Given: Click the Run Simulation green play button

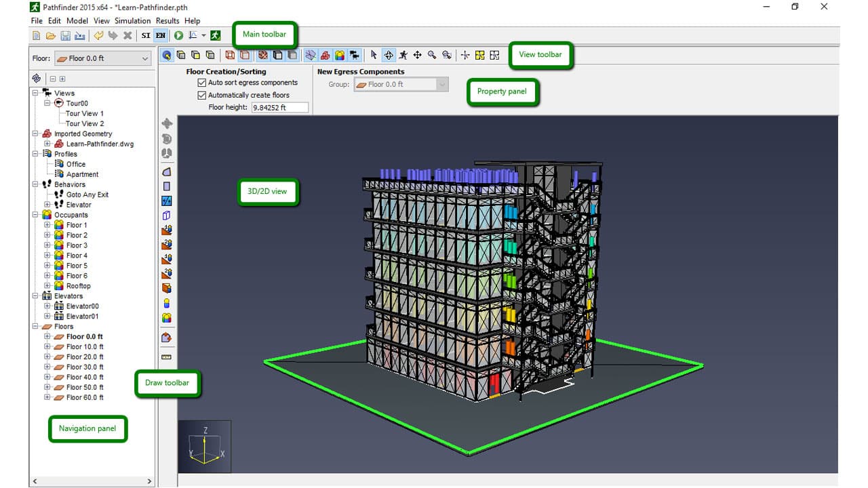Looking at the screenshot, I should coord(178,35).
